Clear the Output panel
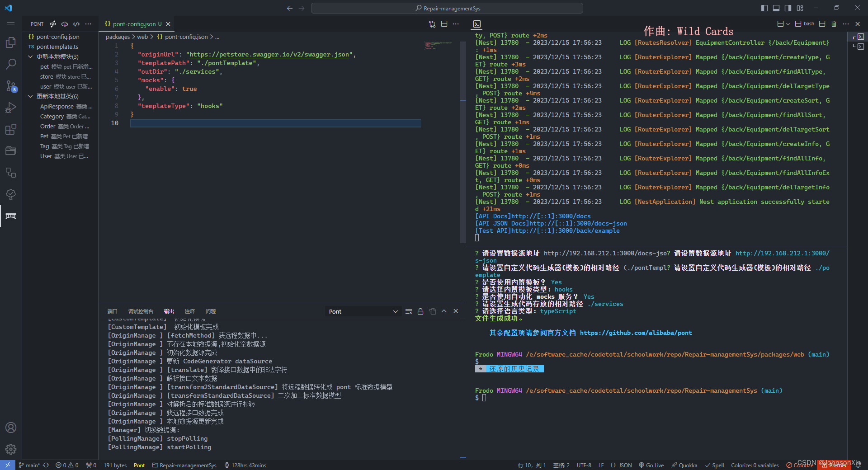 coord(409,311)
